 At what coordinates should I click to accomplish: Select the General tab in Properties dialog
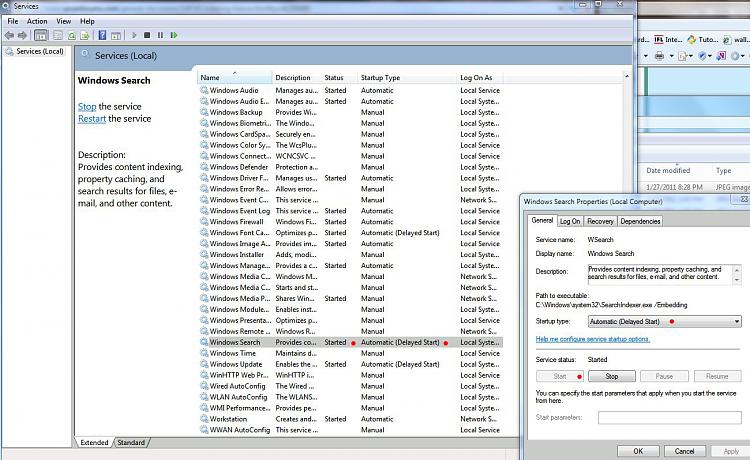point(542,220)
